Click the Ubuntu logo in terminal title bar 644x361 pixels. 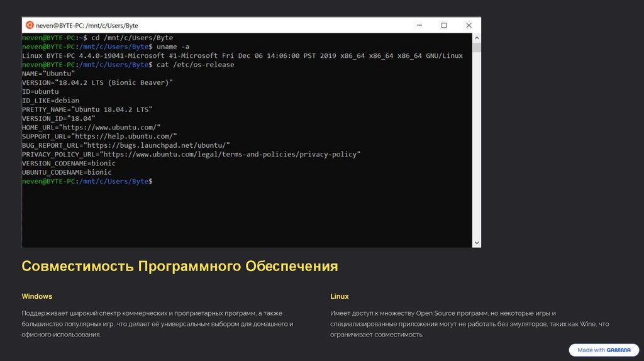coord(30,25)
